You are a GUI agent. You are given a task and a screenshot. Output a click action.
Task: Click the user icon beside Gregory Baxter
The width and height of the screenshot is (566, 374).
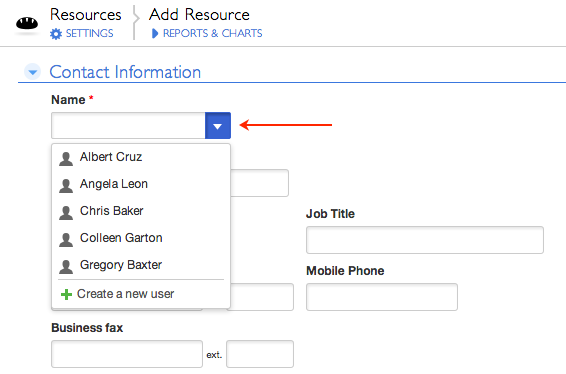pos(66,267)
